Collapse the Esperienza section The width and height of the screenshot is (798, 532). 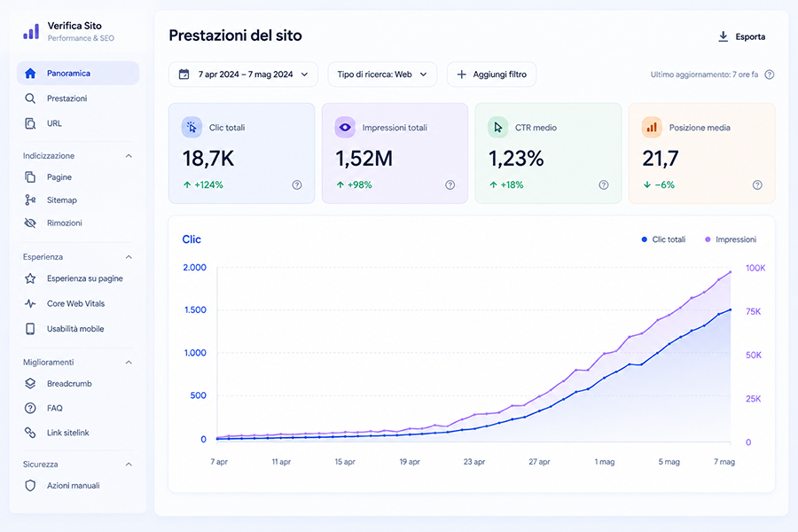tap(129, 257)
